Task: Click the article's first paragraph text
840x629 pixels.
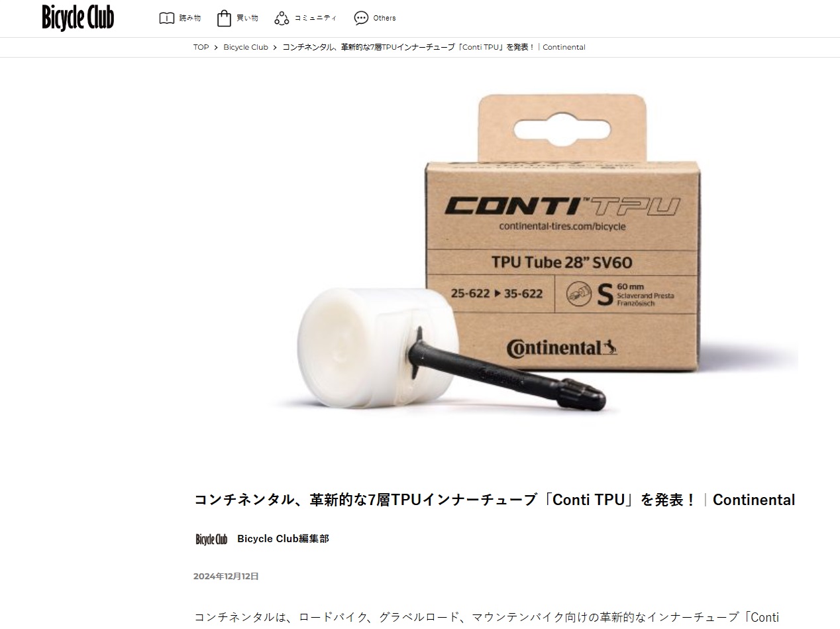Action: (486, 618)
